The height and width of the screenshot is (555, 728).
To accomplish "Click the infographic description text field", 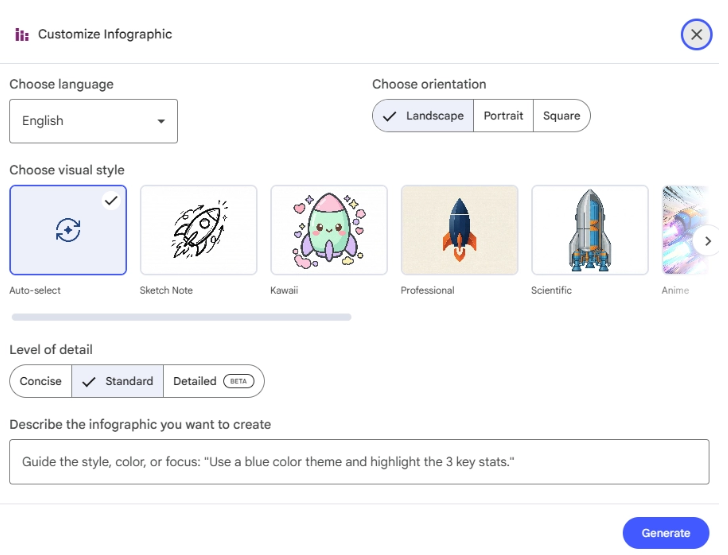I will [359, 462].
